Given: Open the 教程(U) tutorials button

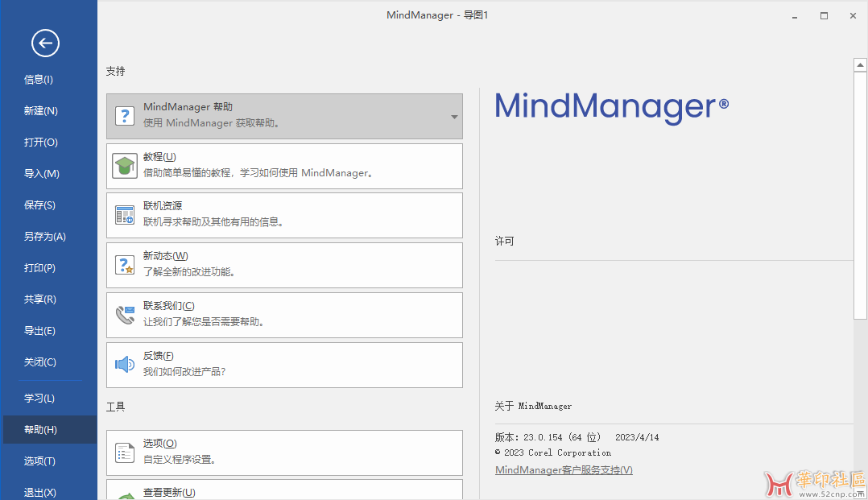Looking at the screenshot, I should point(284,166).
